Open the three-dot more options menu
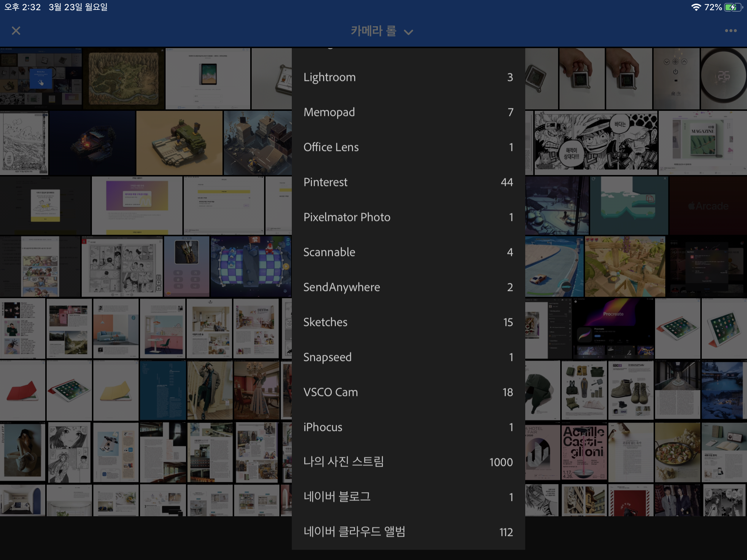The height and width of the screenshot is (560, 747). tap(731, 31)
